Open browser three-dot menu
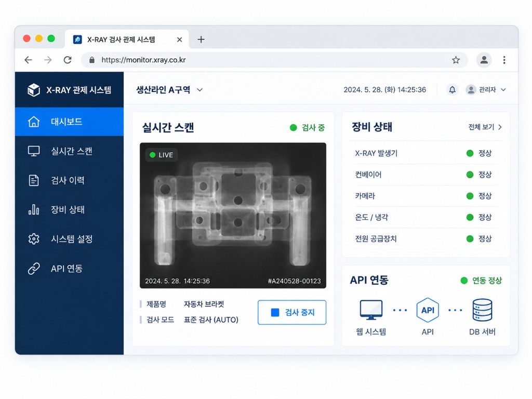This screenshot has width=532, height=399. (504, 60)
